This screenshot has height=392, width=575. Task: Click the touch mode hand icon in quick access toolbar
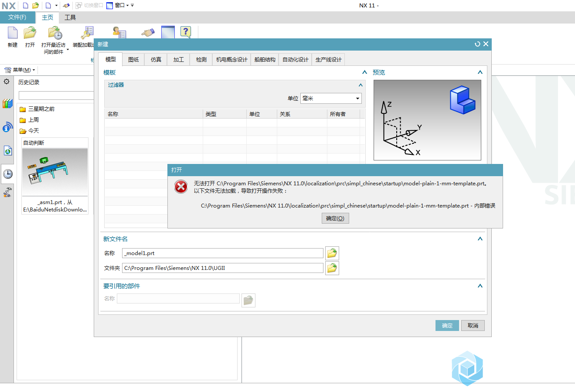tap(66, 5)
